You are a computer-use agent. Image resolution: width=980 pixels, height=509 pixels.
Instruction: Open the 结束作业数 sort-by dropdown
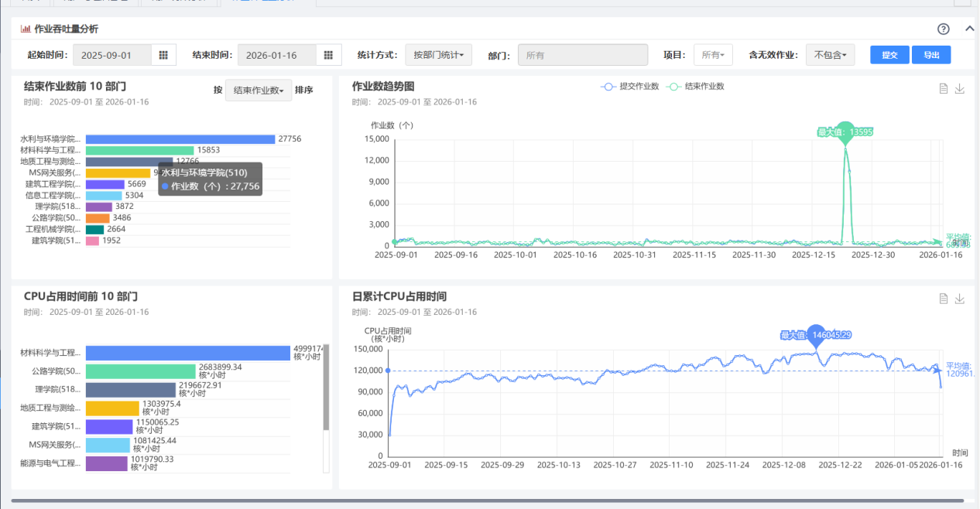click(259, 91)
